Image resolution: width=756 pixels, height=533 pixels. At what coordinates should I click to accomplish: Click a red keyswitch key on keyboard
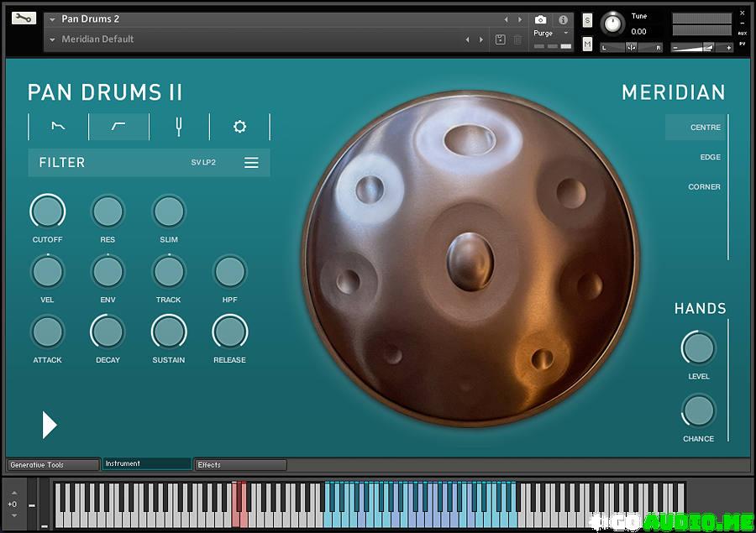(235, 520)
